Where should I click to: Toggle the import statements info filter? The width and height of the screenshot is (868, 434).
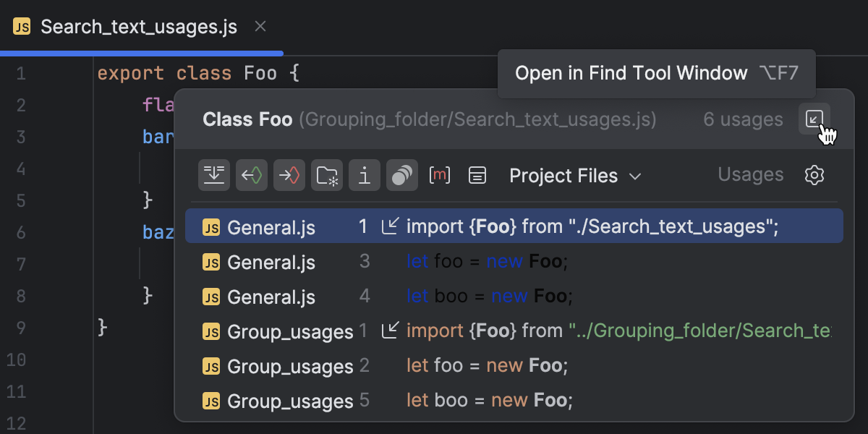pos(365,175)
